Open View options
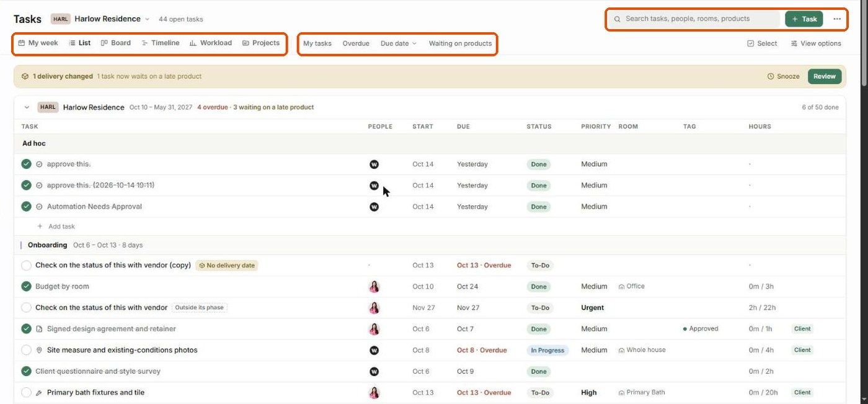 [815, 43]
